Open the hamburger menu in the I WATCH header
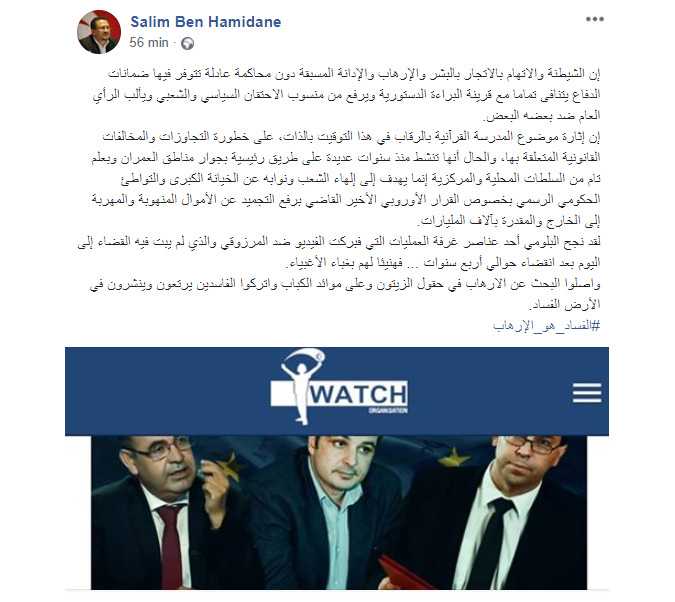 [x=587, y=393]
